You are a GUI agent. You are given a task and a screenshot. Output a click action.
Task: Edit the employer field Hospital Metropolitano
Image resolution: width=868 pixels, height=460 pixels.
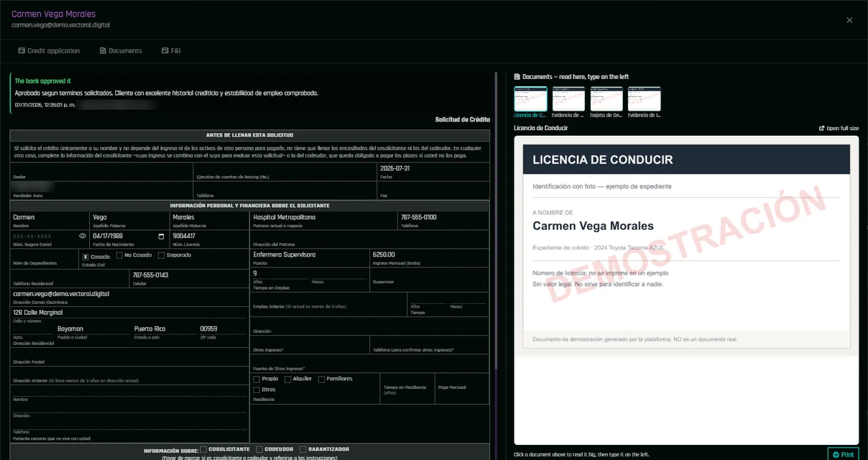click(x=323, y=217)
